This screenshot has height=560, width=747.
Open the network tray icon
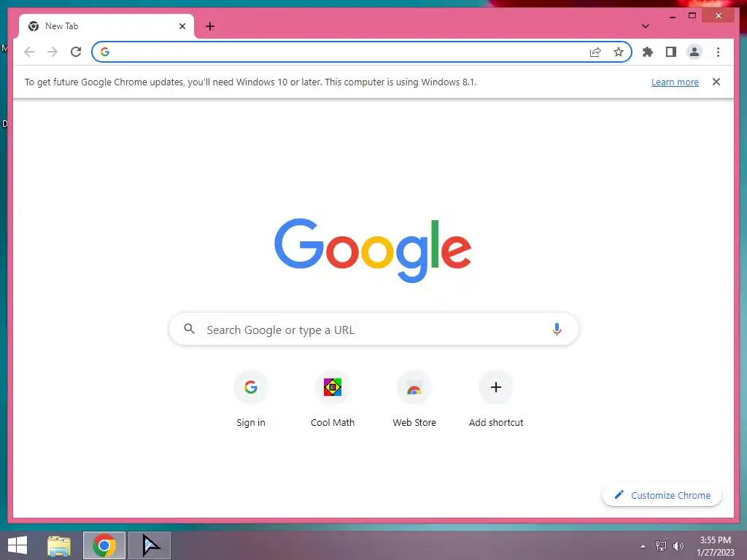[661, 546]
